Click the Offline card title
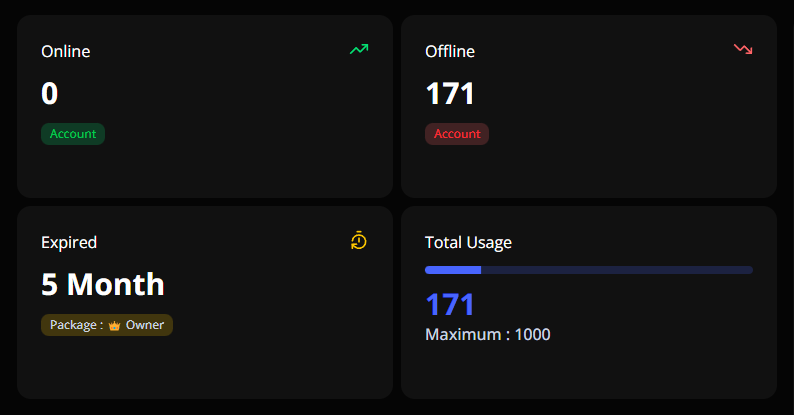794x415 pixels. pos(450,51)
